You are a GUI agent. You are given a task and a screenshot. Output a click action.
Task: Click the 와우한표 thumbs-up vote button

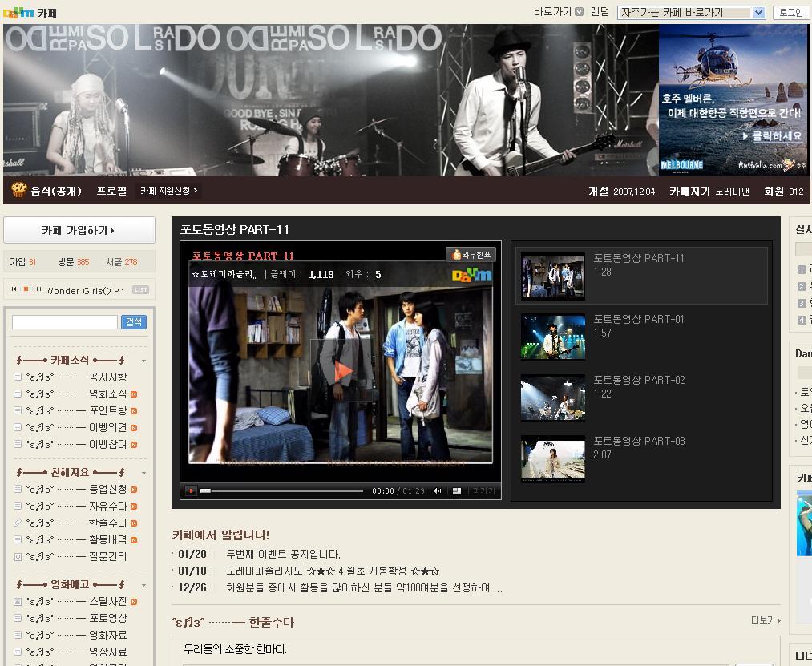[x=471, y=254]
